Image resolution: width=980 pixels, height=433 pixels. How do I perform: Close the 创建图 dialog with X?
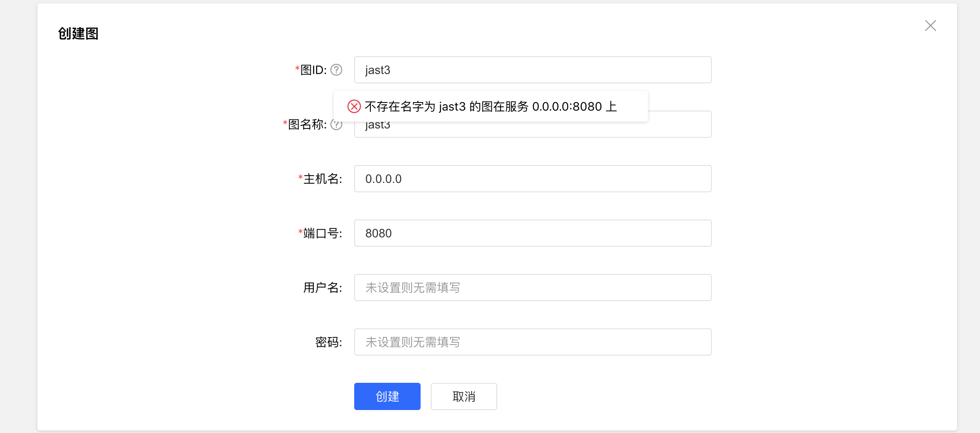point(930,26)
